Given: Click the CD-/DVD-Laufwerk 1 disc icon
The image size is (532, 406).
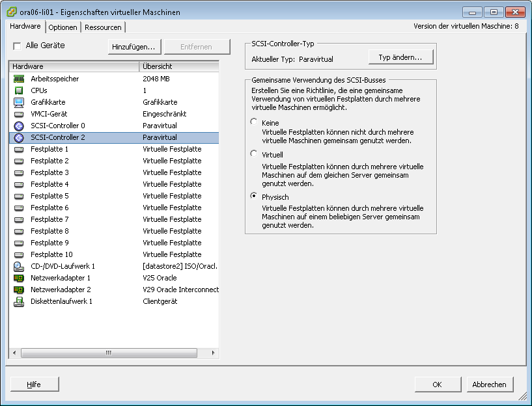Looking at the screenshot, I should click(x=18, y=266).
